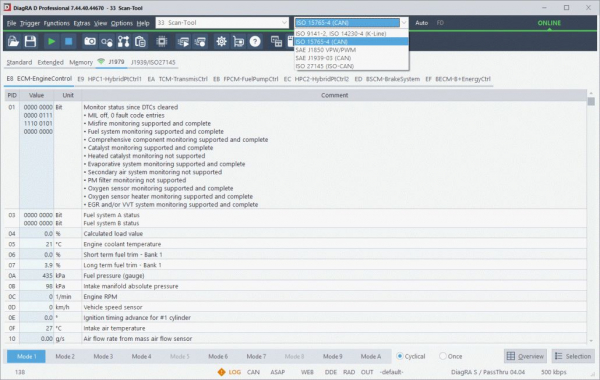Open the Help menu
This screenshot has width=600, height=380.
click(143, 23)
